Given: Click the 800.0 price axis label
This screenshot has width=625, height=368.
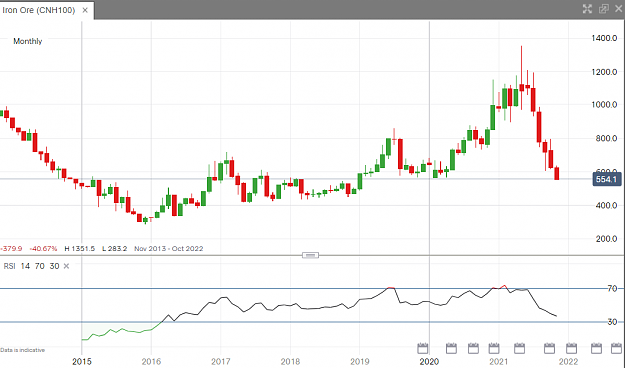Looking at the screenshot, I should [606, 138].
